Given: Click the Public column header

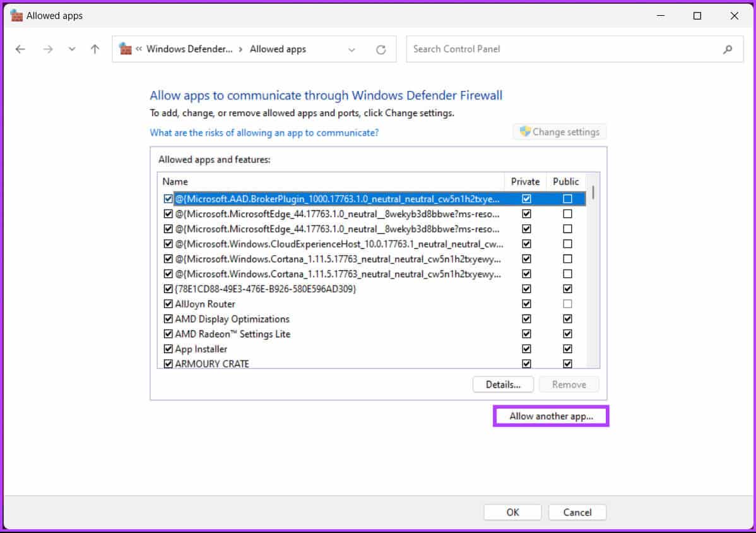Looking at the screenshot, I should click(565, 182).
